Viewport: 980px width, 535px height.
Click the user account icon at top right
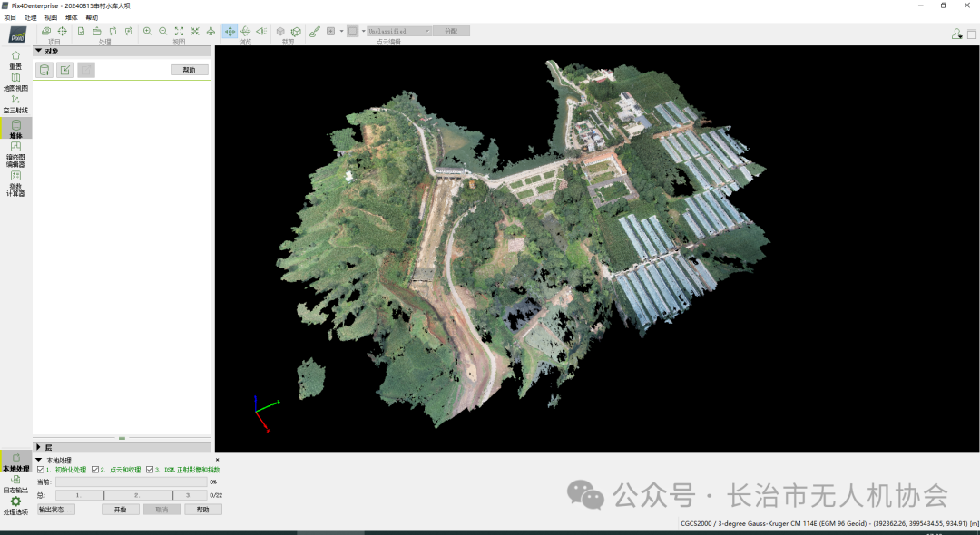[957, 34]
